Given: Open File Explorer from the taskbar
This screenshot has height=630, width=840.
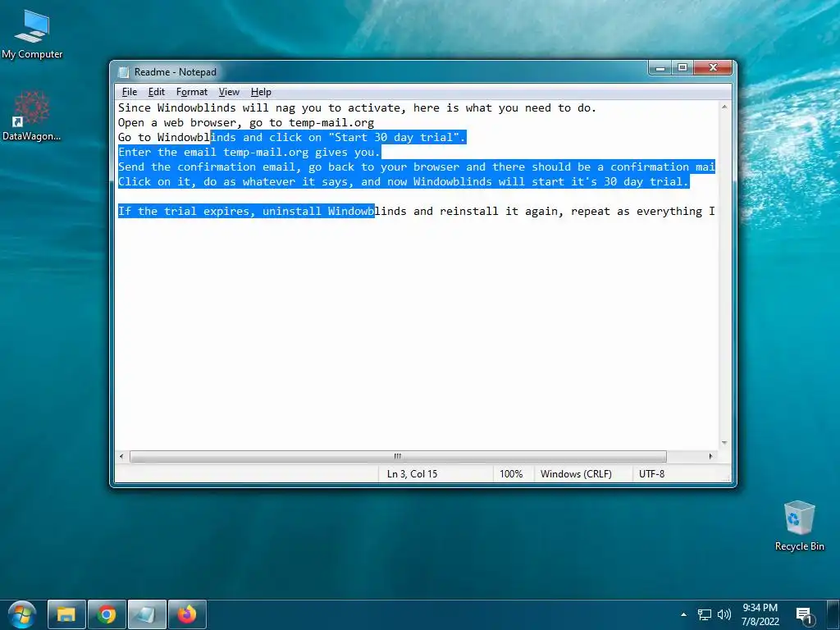Looking at the screenshot, I should [x=66, y=614].
